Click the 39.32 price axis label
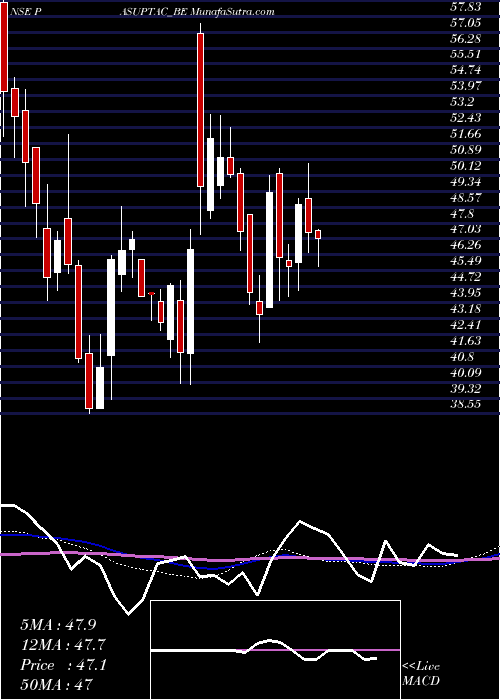500x700 pixels. tap(467, 389)
